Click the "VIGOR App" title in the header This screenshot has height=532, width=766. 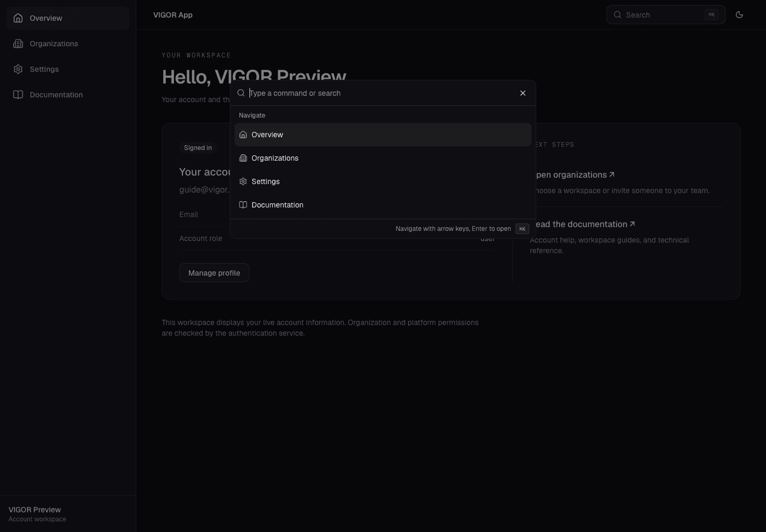pyautogui.click(x=173, y=15)
